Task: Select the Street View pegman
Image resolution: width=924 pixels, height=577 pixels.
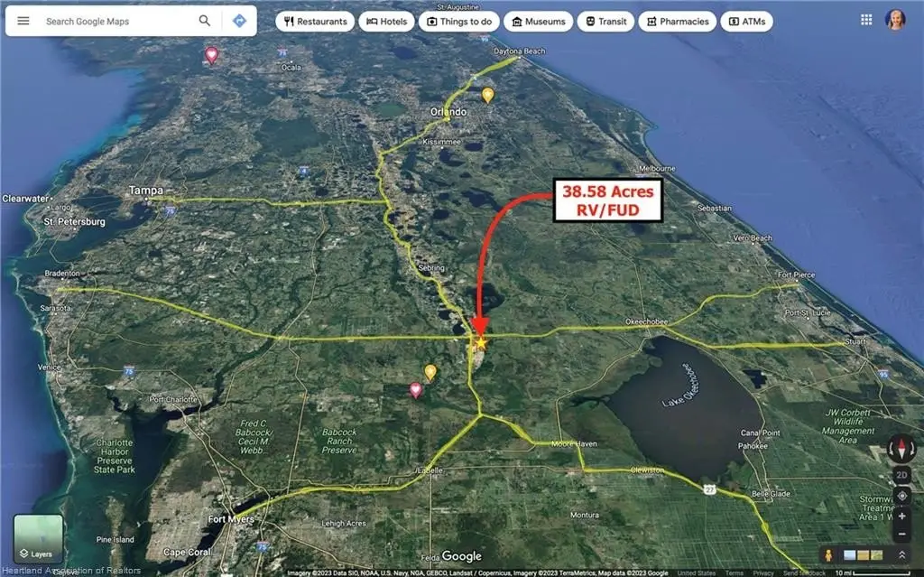Action: (828, 555)
